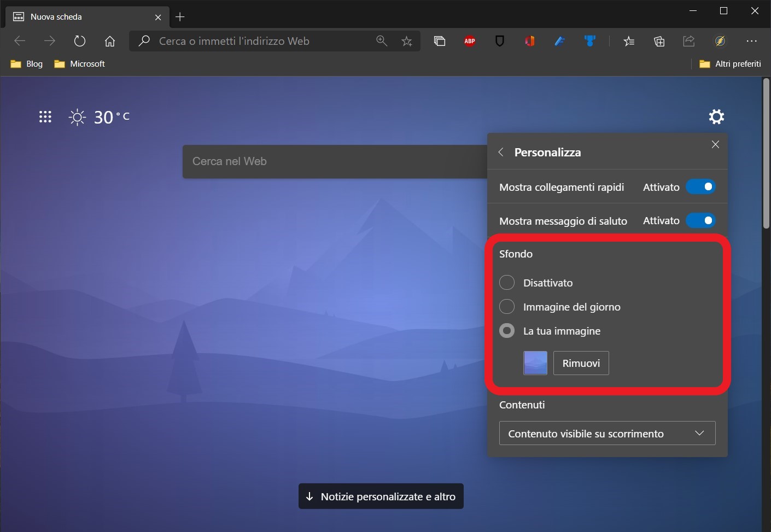Open page settings gear icon
Image resolution: width=771 pixels, height=532 pixels.
coord(716,116)
